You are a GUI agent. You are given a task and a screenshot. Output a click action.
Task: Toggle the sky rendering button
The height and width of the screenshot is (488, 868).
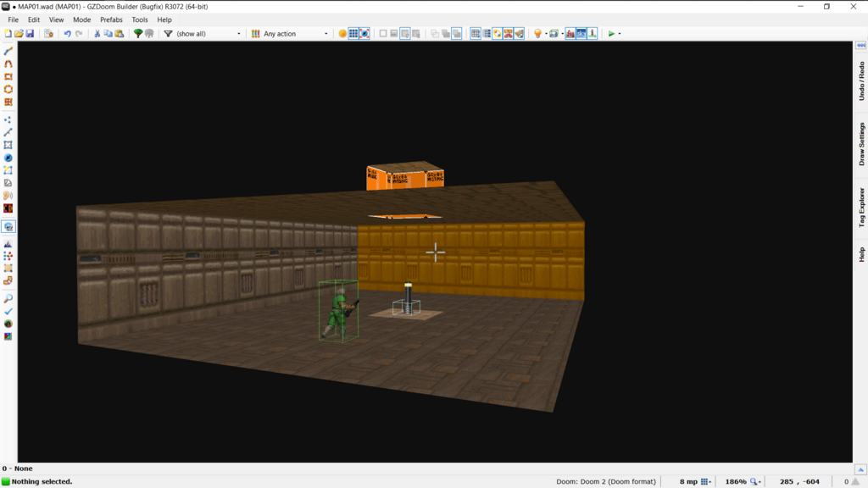tap(581, 34)
